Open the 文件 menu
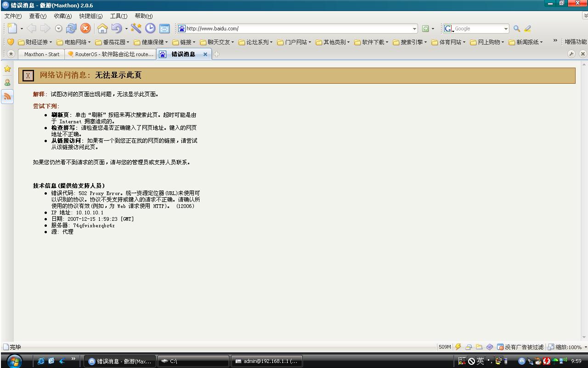Screen dimensions: 588x368 [x=13, y=16]
